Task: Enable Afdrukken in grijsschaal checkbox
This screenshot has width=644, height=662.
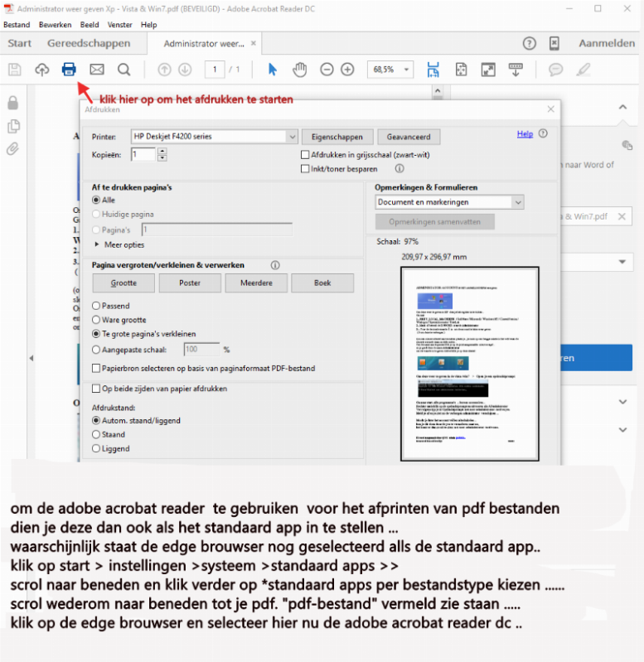Action: (304, 155)
